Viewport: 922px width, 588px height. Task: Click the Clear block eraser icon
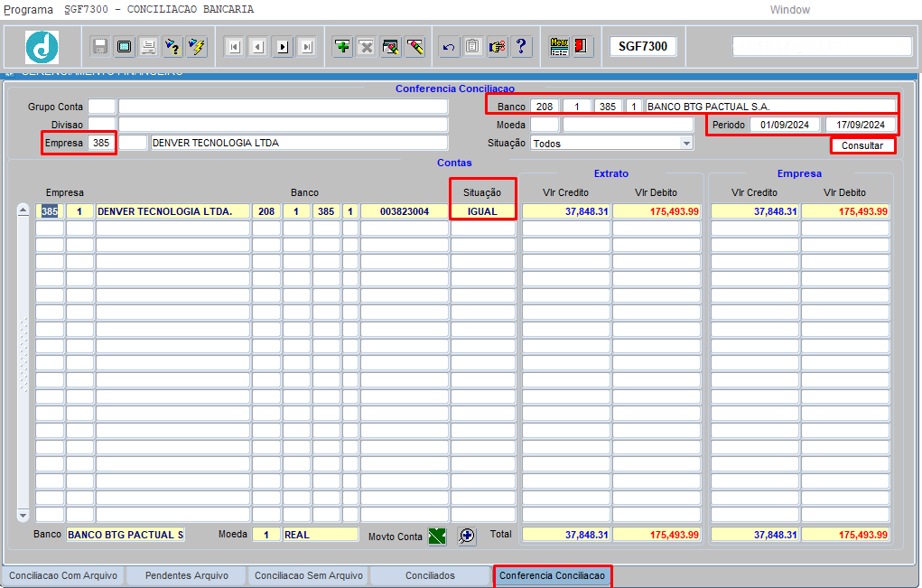tap(390, 46)
